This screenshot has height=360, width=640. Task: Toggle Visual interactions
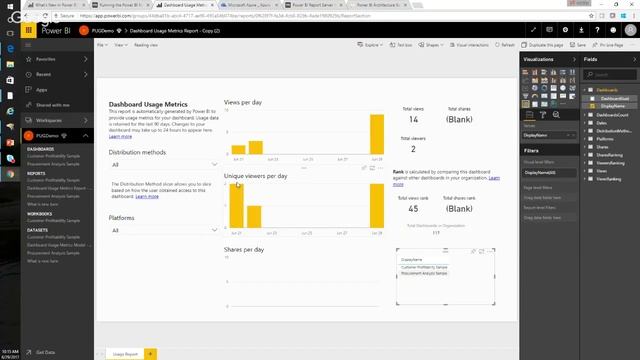pos(469,45)
